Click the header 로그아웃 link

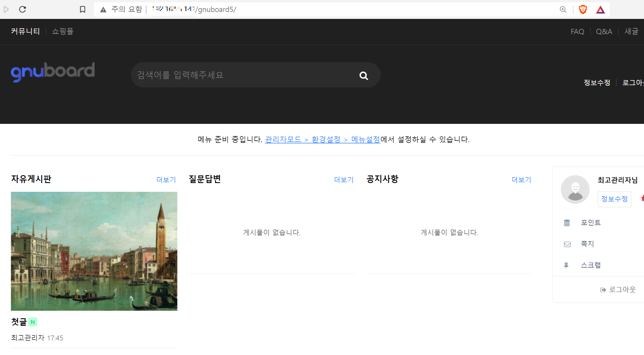[x=633, y=82]
